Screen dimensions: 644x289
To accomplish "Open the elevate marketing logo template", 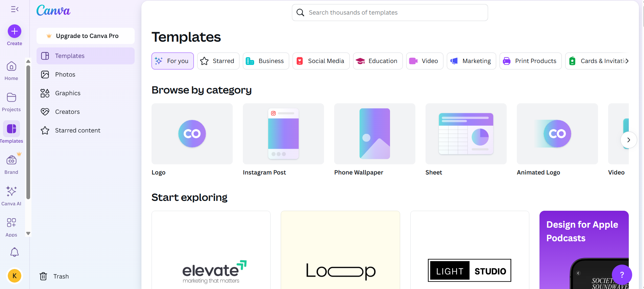I will 211,250.
